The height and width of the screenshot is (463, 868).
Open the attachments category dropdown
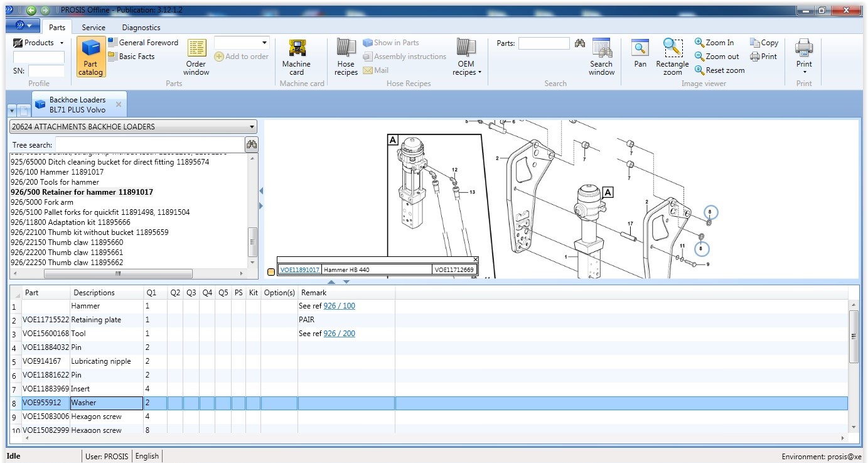coord(133,126)
